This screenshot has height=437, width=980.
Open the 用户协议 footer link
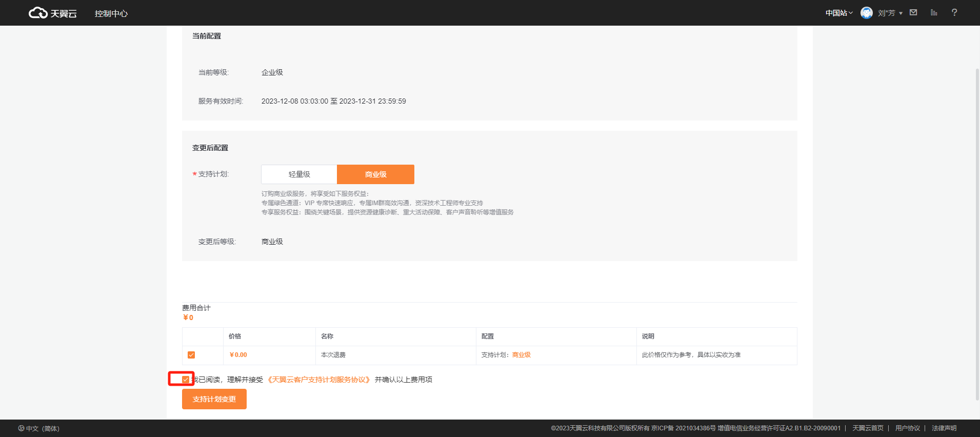point(907,428)
